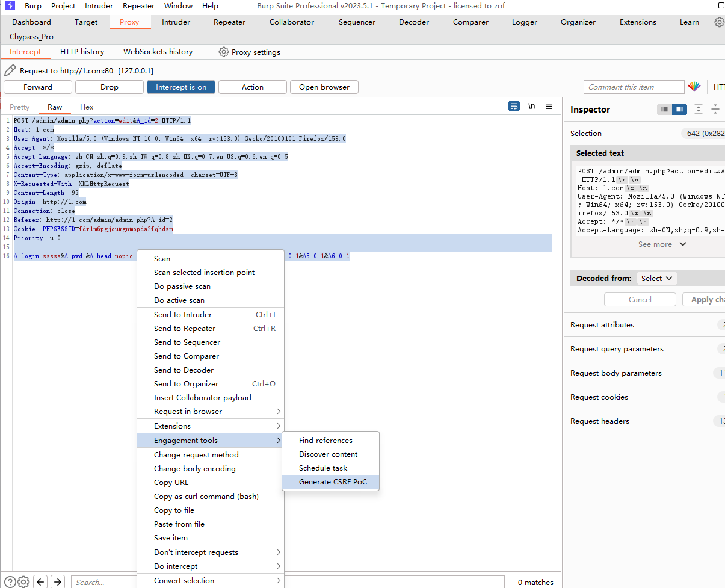Open Burp settings gear at top right
725x588 pixels.
(719, 22)
